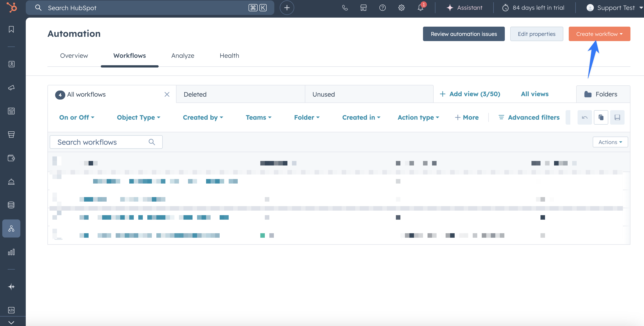Expand the Teams filter dropdown
This screenshot has width=644, height=326.
pos(259,117)
